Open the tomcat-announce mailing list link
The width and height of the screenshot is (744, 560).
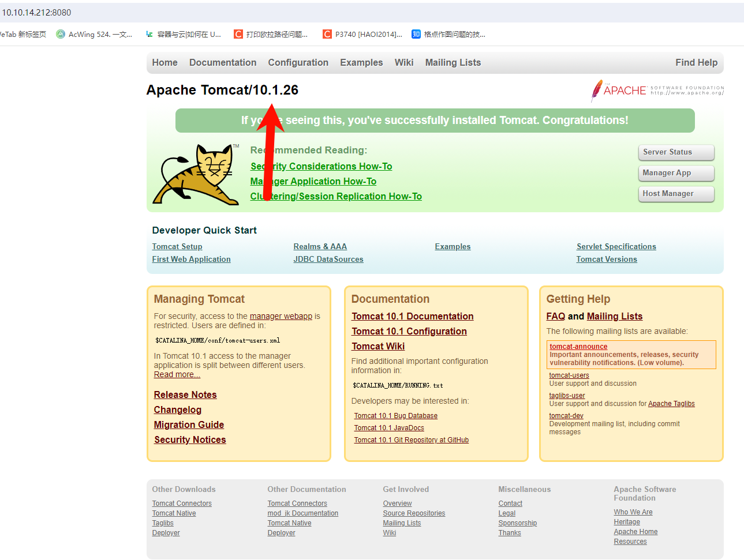tap(578, 347)
